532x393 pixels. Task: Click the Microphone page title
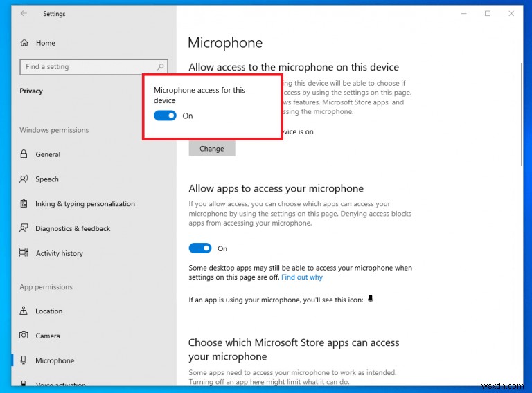[x=225, y=43]
